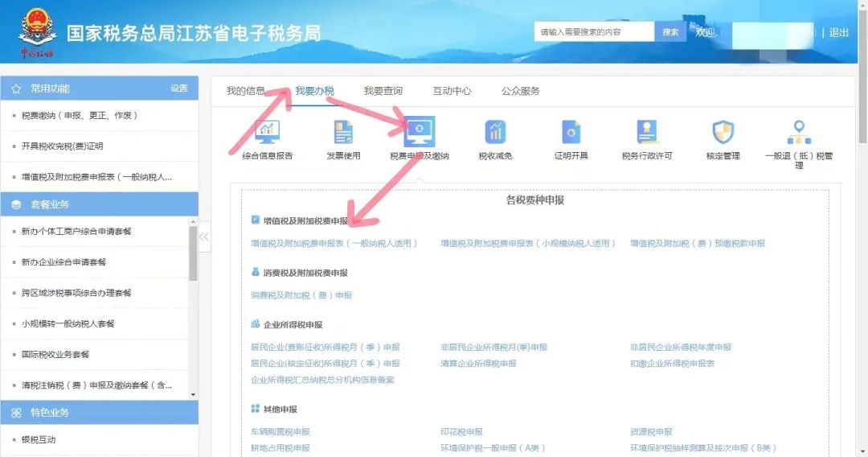The image size is (868, 457).
Task: Switch to 我要办税 tab
Action: tap(314, 91)
